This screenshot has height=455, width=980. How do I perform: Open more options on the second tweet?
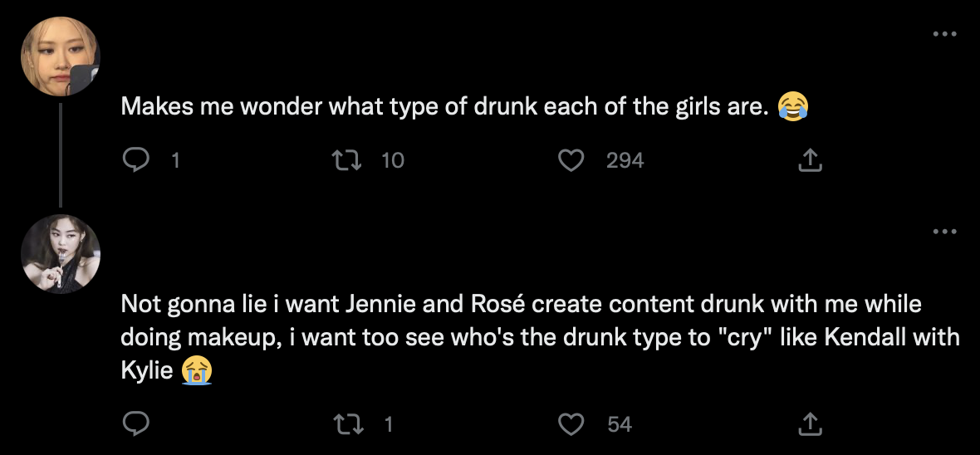945,231
